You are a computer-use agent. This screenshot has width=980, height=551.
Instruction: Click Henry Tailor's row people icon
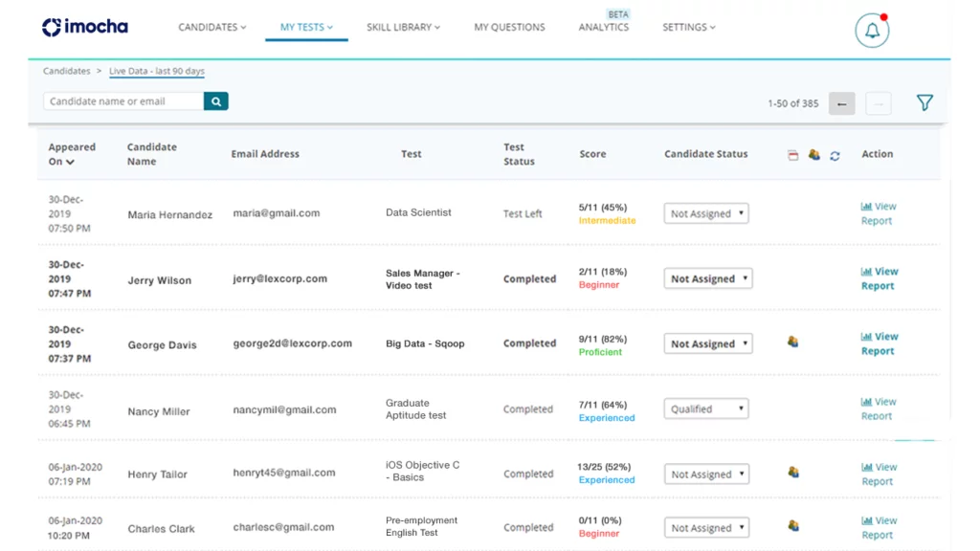point(792,472)
